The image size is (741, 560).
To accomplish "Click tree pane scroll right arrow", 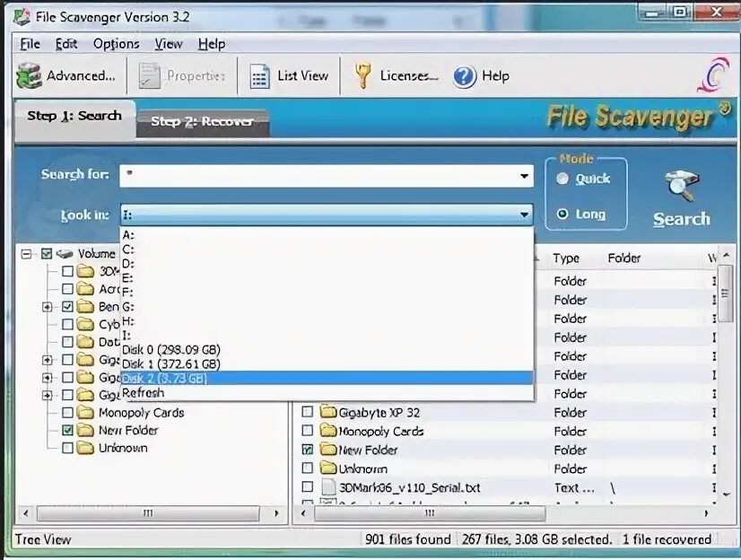I will (276, 513).
